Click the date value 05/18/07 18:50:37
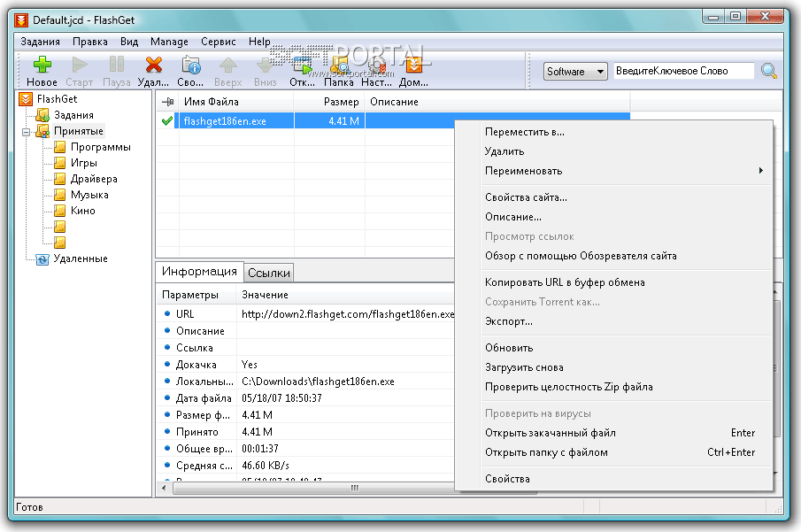Viewport: 801px width, 532px height. pyautogui.click(x=281, y=398)
